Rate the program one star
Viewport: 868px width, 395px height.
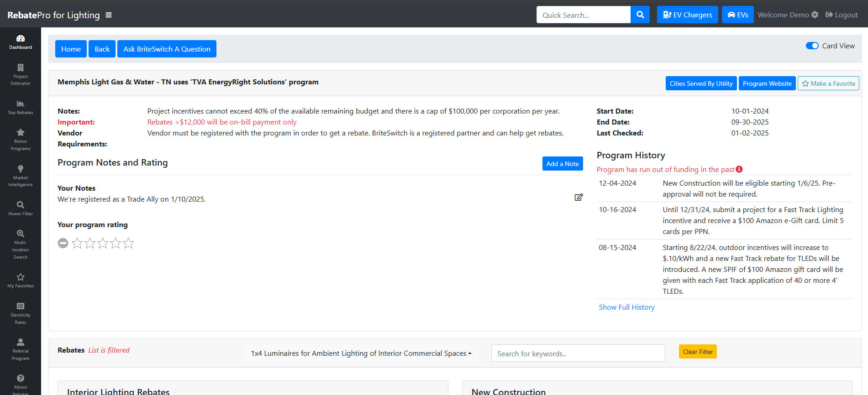coord(77,243)
